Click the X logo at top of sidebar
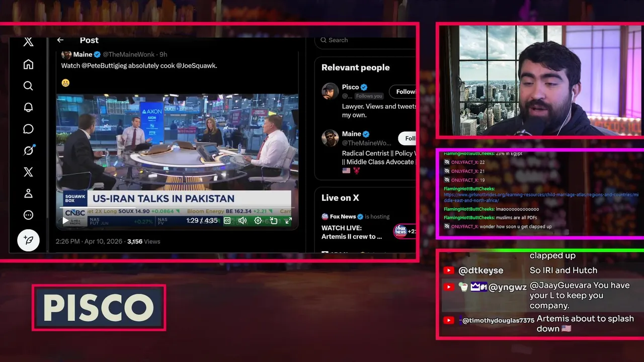This screenshot has width=644, height=362. coord(28,42)
